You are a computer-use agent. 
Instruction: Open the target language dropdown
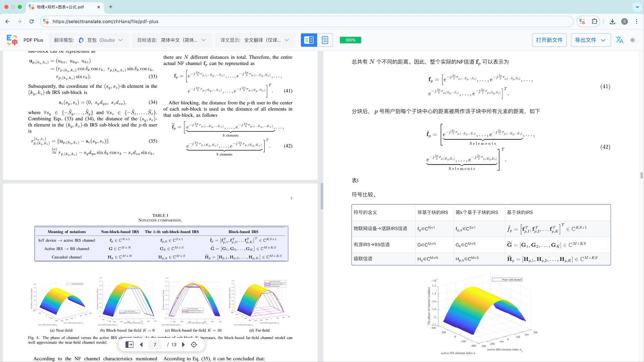click(x=183, y=40)
